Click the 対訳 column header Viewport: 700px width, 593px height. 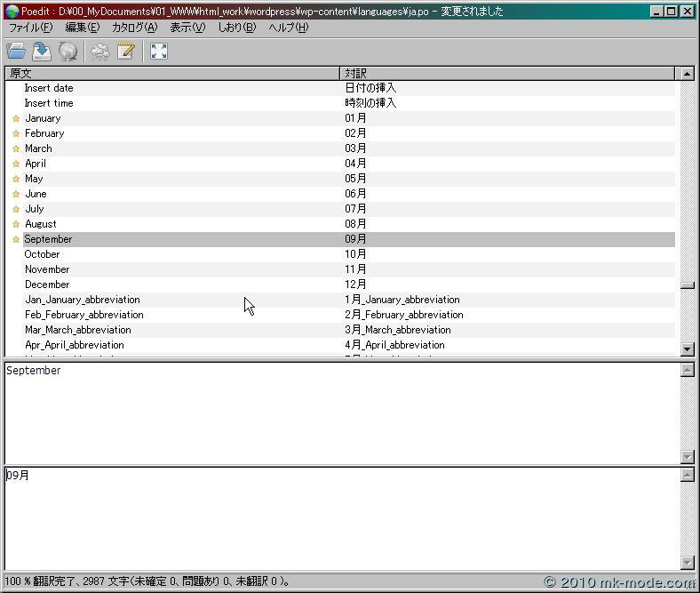pyautogui.click(x=506, y=73)
